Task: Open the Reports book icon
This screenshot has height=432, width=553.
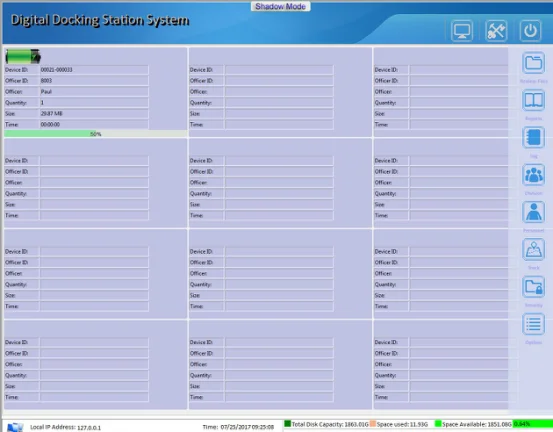Action: click(533, 100)
